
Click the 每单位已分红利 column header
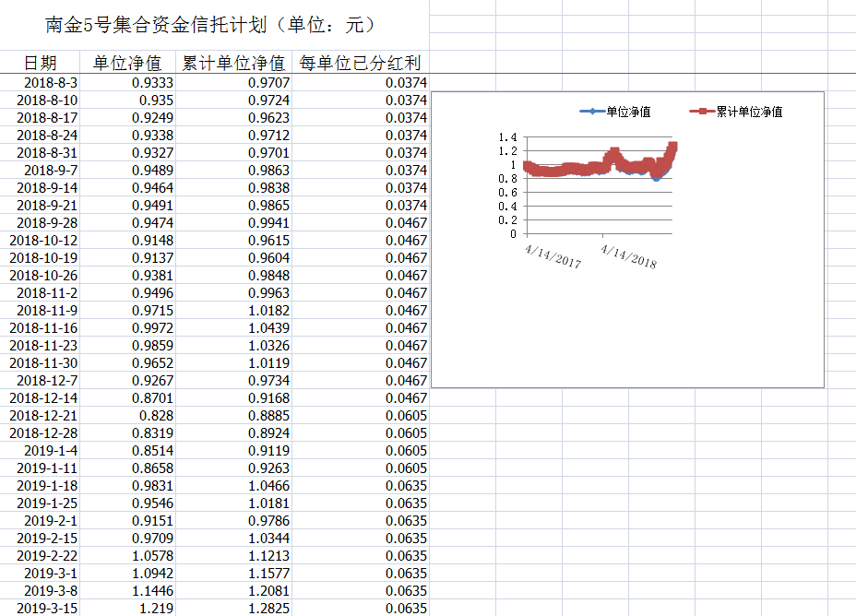[361, 63]
